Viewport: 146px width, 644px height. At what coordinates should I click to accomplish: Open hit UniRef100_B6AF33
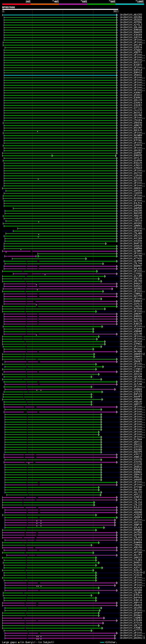click(131, 244)
